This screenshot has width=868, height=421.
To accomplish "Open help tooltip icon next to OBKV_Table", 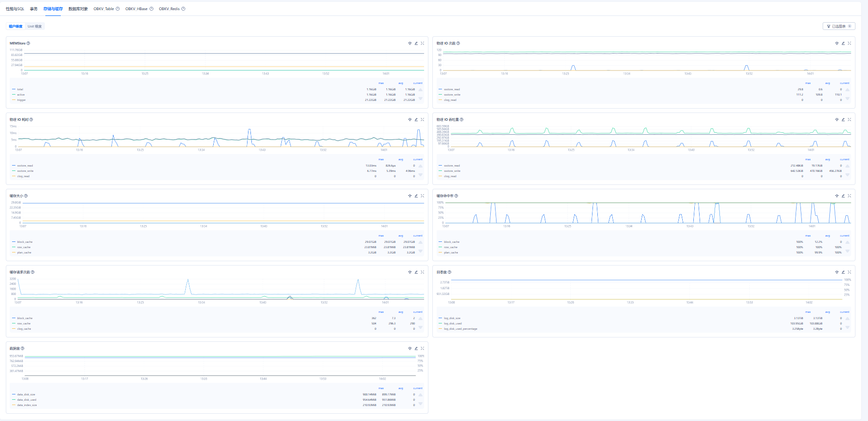I will click(118, 9).
